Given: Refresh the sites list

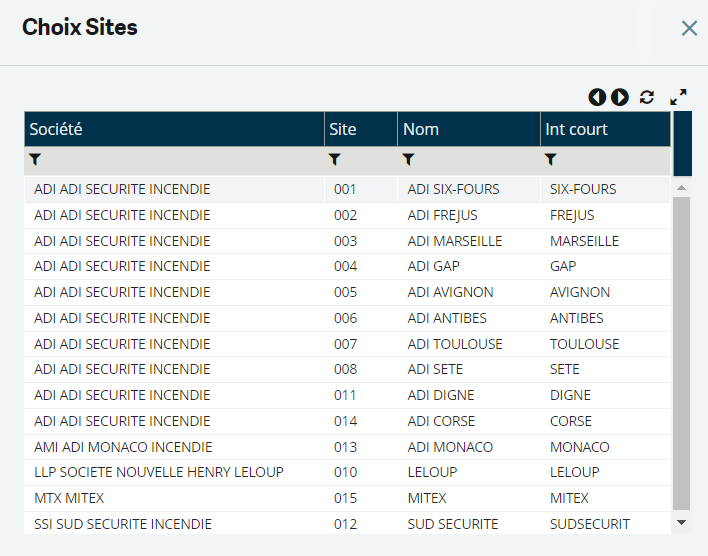Looking at the screenshot, I should [647, 97].
